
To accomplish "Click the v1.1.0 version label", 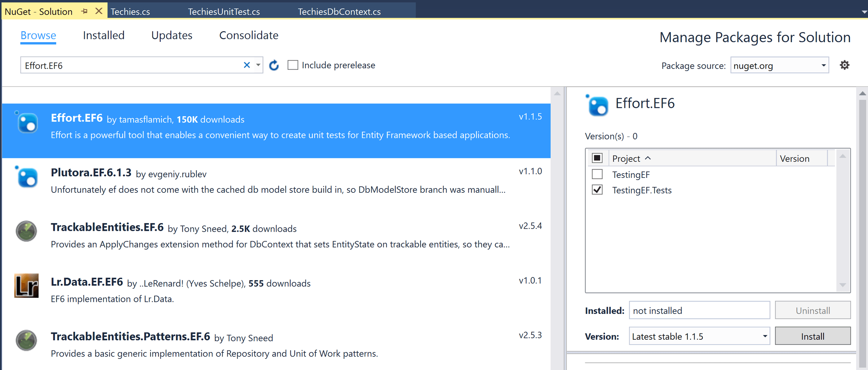I will [x=530, y=171].
